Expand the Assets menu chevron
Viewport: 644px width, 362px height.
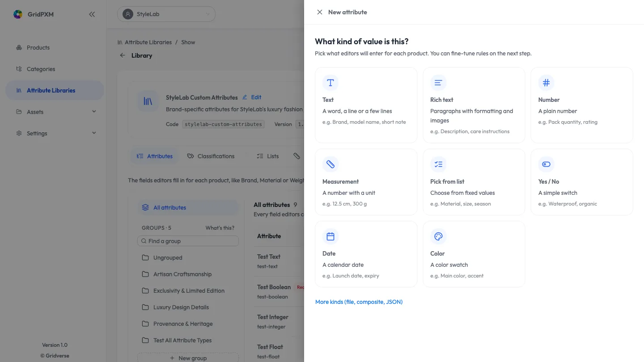(x=94, y=111)
